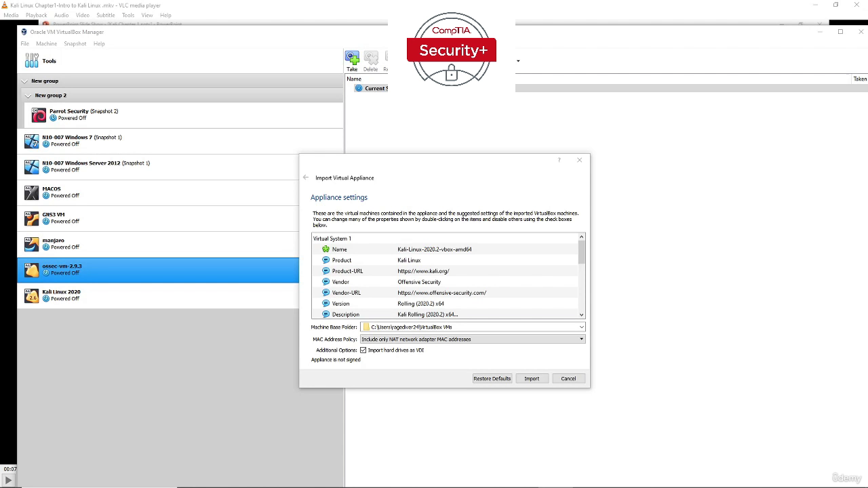Click the https://www.offensive-security.com/ value
This screenshot has height=488, width=868.
pyautogui.click(x=442, y=293)
